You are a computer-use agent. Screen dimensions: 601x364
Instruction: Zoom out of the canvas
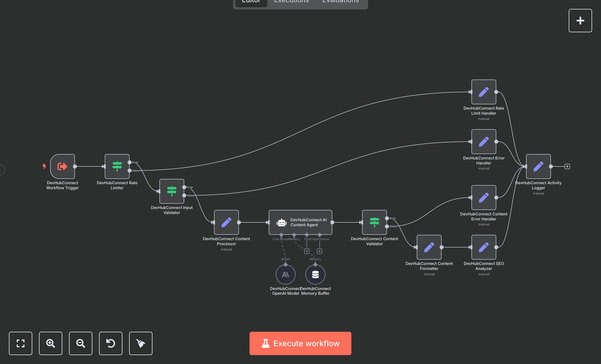tap(81, 343)
